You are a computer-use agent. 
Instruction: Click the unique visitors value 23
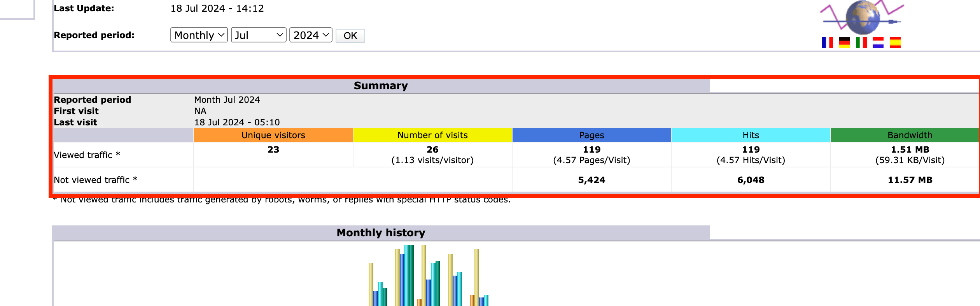point(273,149)
